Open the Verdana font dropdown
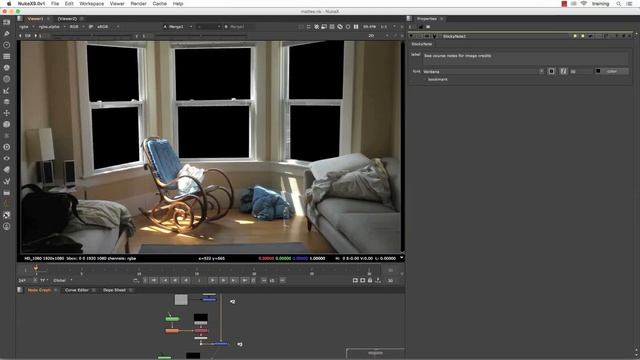The height and width of the screenshot is (360, 640). pyautogui.click(x=484, y=71)
